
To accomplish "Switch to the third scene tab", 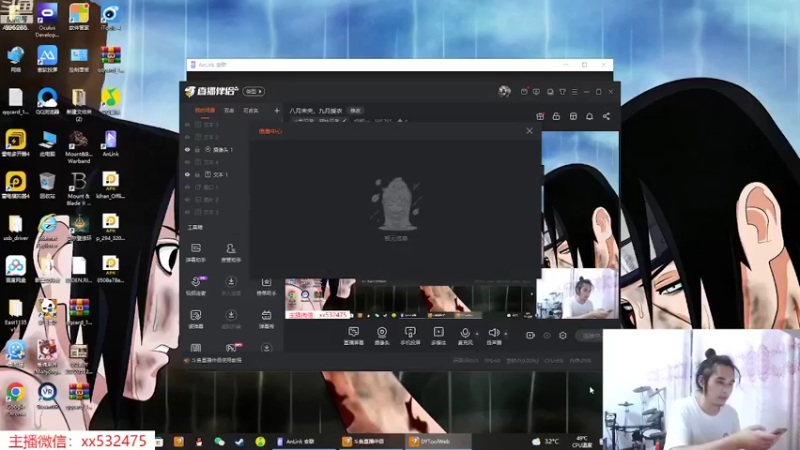I will [251, 111].
